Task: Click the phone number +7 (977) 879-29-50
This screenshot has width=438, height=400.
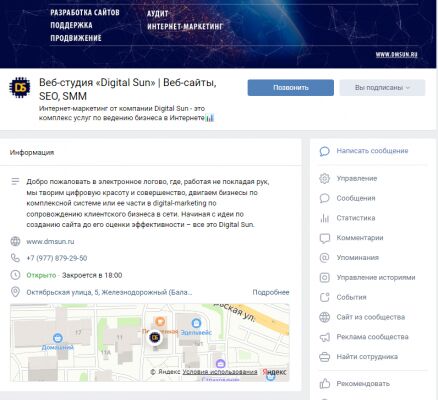Action: [57, 258]
